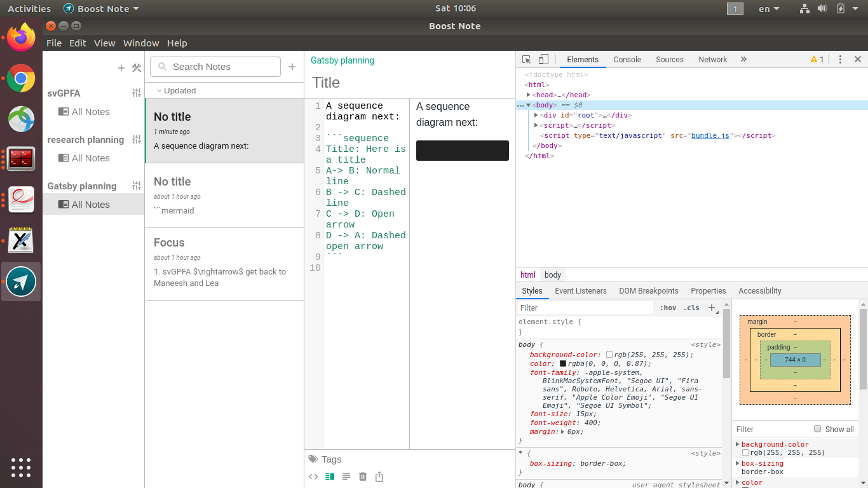The width and height of the screenshot is (868, 488).
Task: Click the note Title input field
Action: pyautogui.click(x=410, y=83)
